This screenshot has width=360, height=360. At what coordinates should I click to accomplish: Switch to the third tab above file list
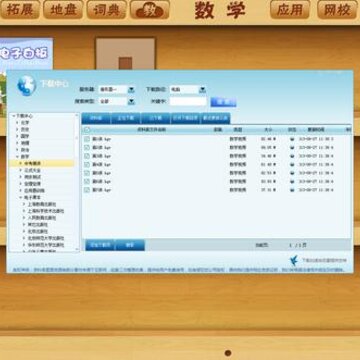pyautogui.click(x=155, y=118)
